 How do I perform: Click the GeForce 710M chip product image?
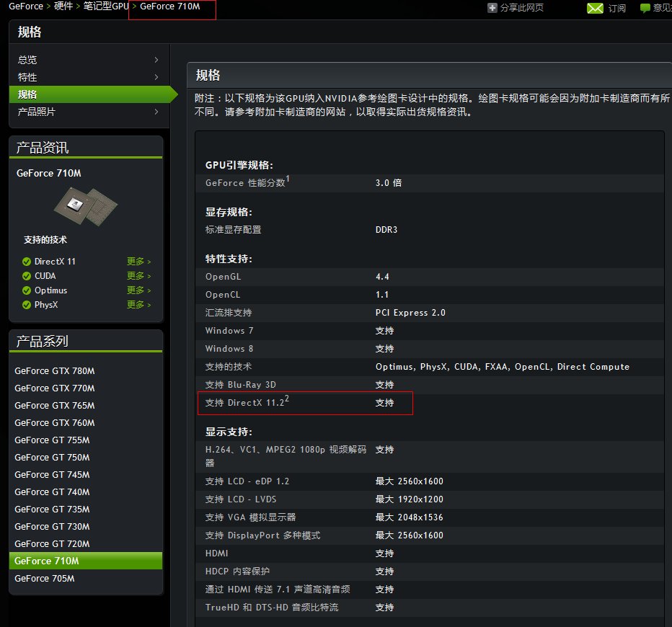(x=85, y=206)
